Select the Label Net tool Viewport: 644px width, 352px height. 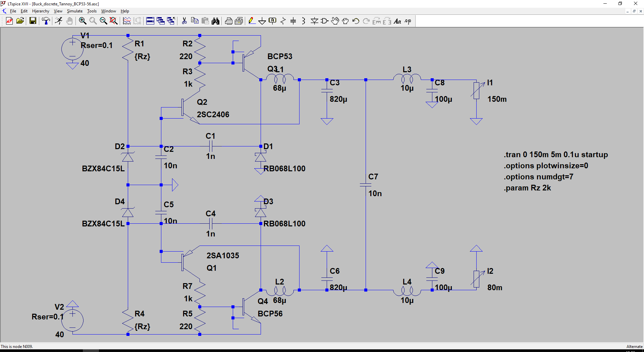tap(272, 21)
